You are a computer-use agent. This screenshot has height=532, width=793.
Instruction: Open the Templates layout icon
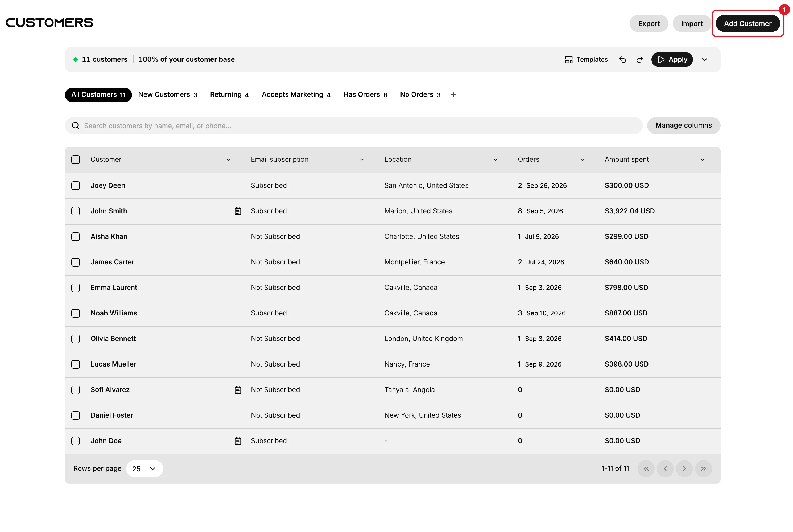click(569, 60)
